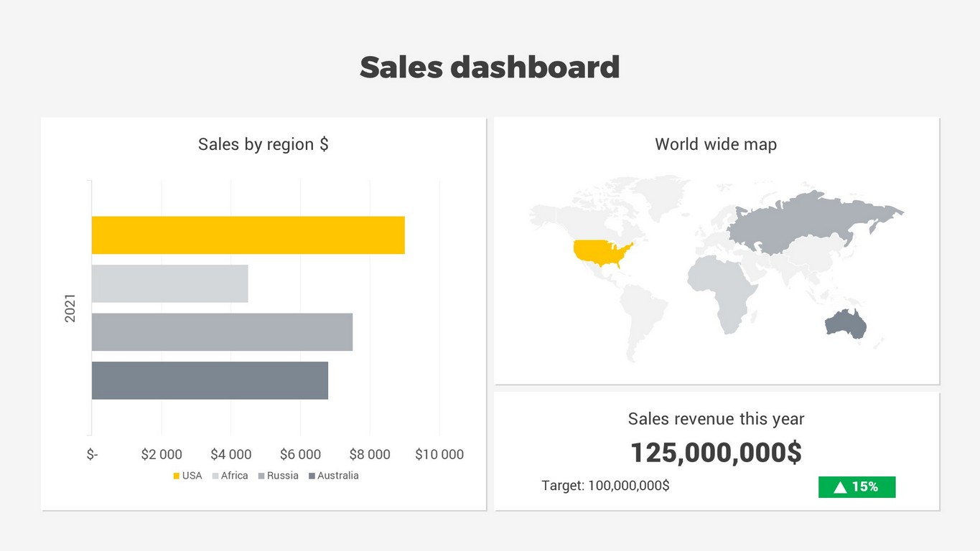Screen dimensions: 980x551
Task: Click the "Sales by region $" chart title
Action: coord(263,144)
